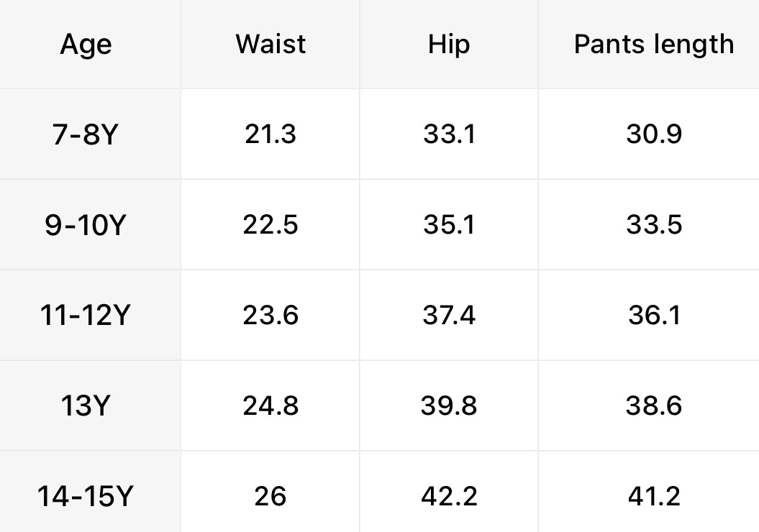Click the Age column header

[86, 45]
